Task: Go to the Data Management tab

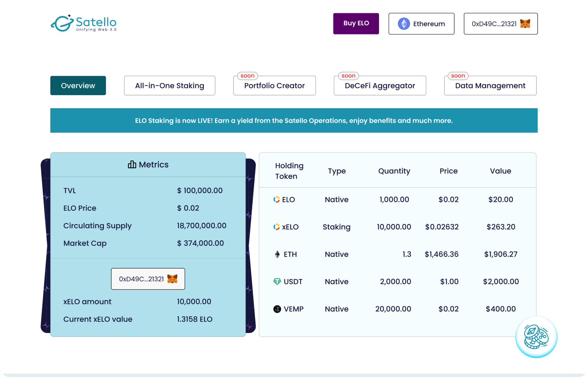Action: [x=490, y=85]
